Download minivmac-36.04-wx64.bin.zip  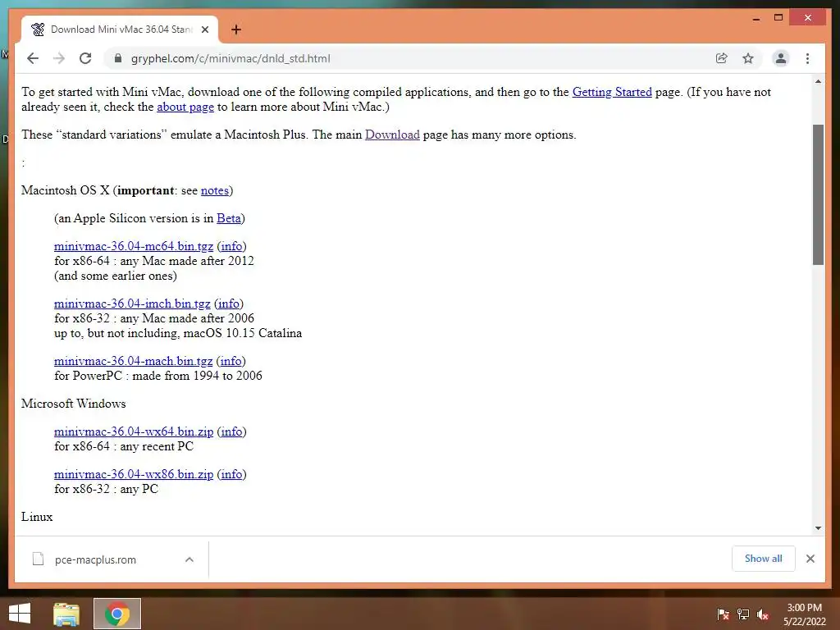[134, 431]
